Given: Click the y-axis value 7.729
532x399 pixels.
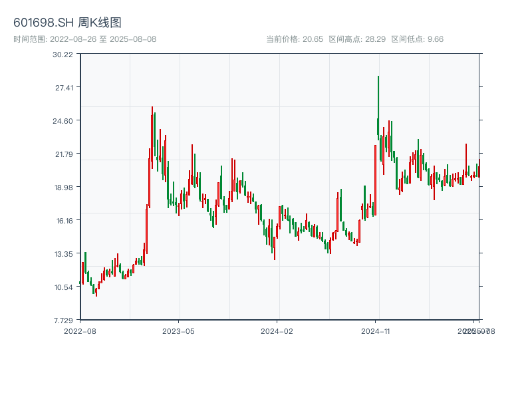Looking at the screenshot, I should click(x=63, y=321).
